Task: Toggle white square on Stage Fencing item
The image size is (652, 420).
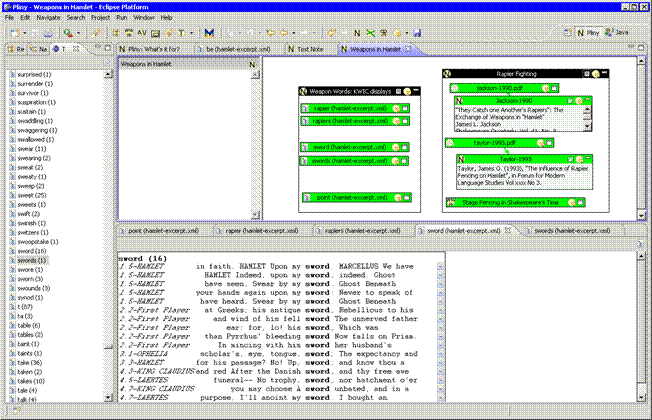Action: click(x=581, y=203)
